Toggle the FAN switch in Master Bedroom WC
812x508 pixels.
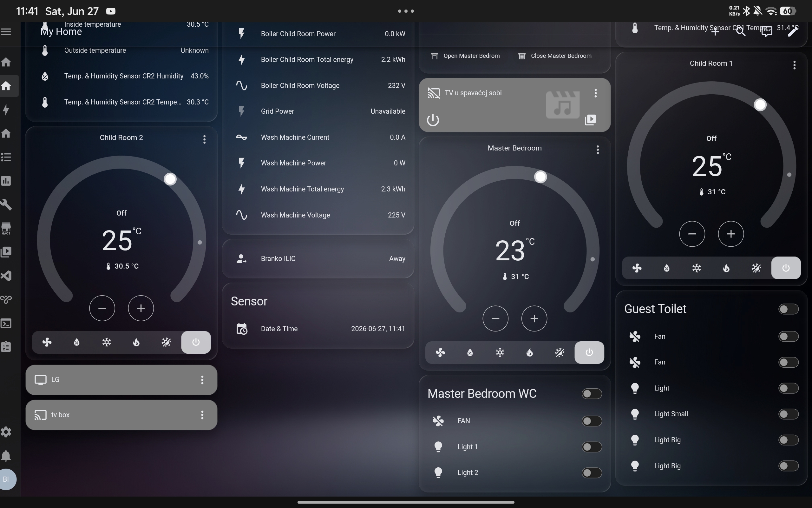coord(592,421)
